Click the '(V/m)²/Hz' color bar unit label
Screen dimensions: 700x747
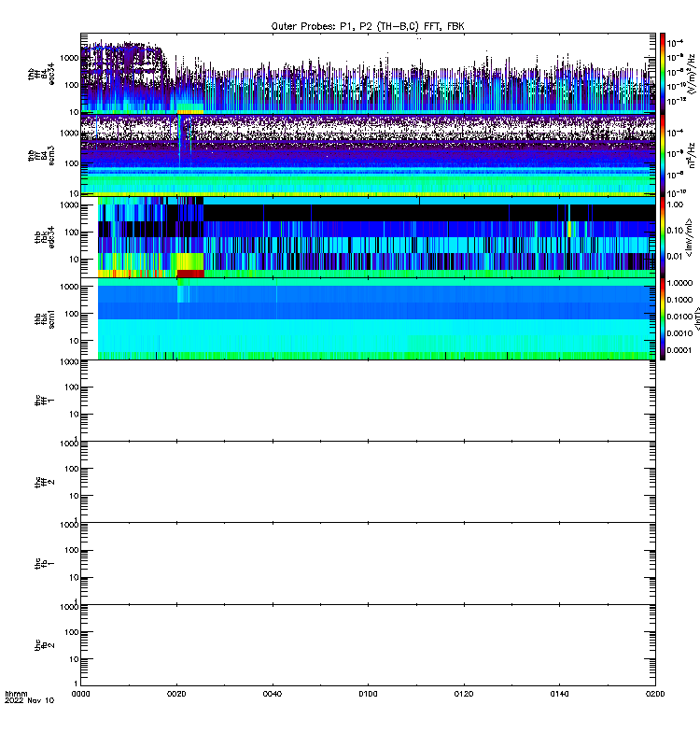pos(692,74)
